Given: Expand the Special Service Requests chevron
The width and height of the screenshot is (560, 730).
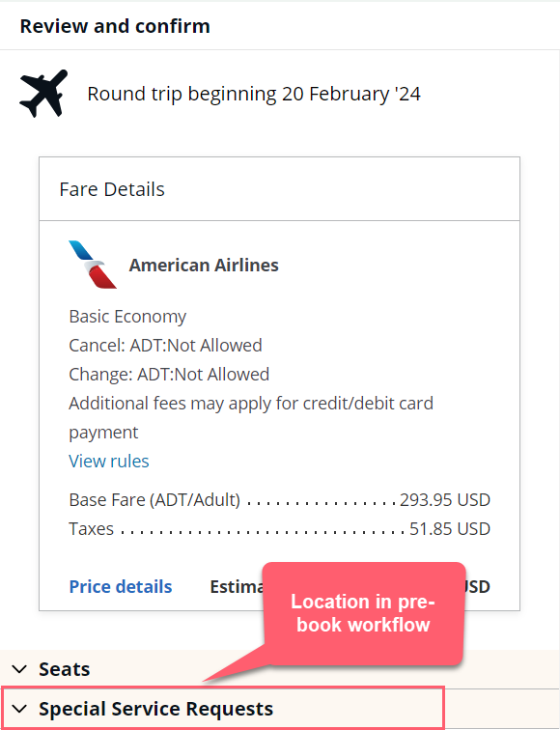Looking at the screenshot, I should [19, 709].
